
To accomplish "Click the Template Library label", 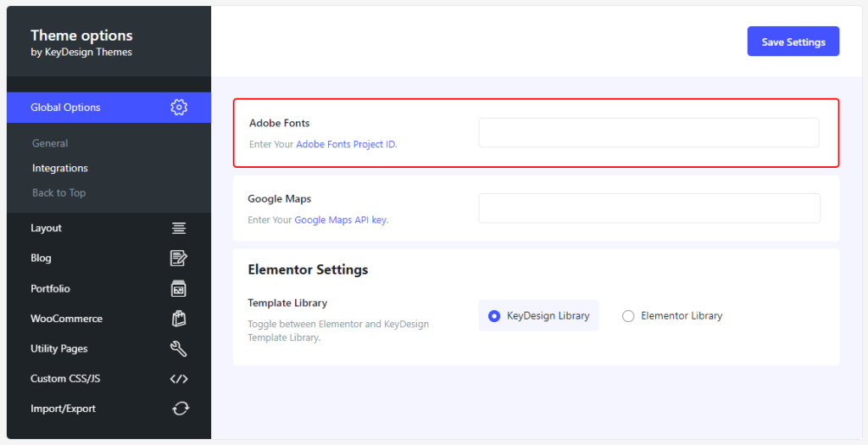I will pos(287,303).
